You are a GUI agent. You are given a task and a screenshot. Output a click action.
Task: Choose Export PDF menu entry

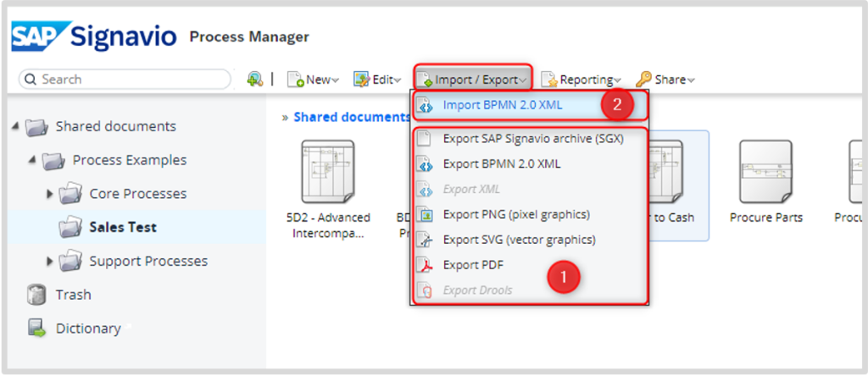tap(530, 265)
